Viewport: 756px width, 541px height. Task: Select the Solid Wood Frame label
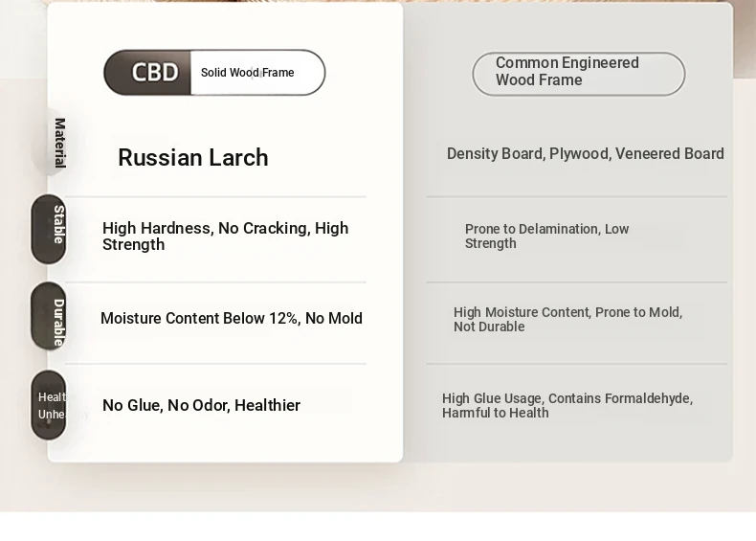[x=247, y=73]
